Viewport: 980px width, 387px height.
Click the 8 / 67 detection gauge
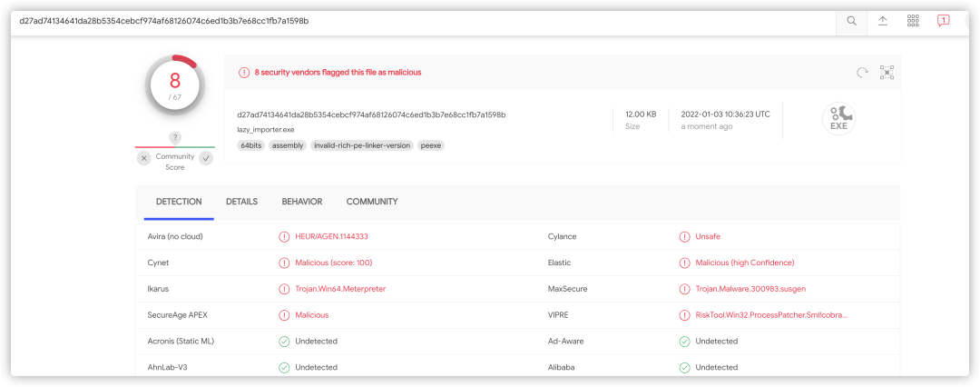[175, 84]
